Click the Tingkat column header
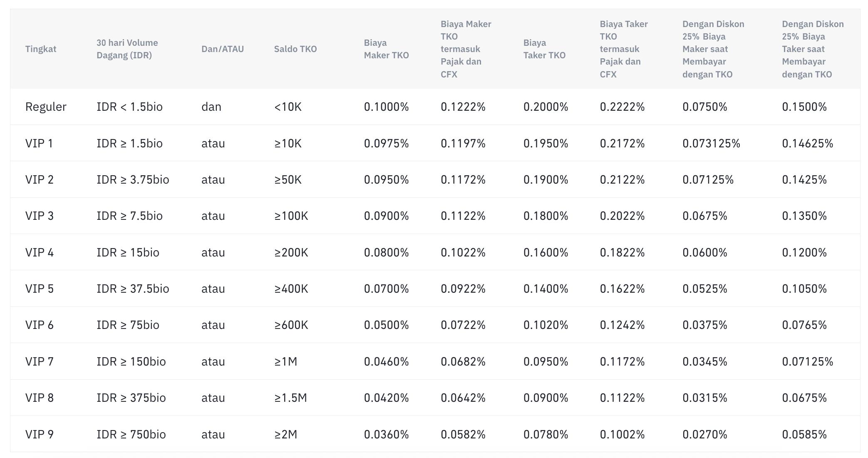The width and height of the screenshot is (868, 458). click(x=40, y=49)
